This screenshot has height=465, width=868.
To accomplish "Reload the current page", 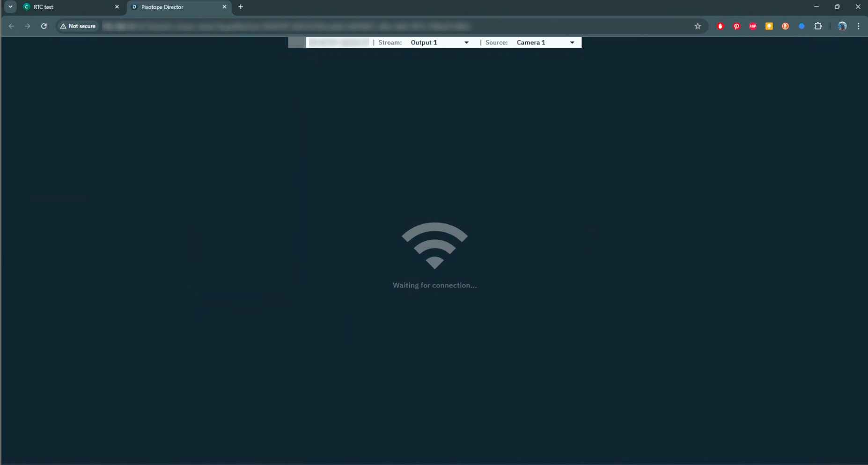I will point(44,26).
